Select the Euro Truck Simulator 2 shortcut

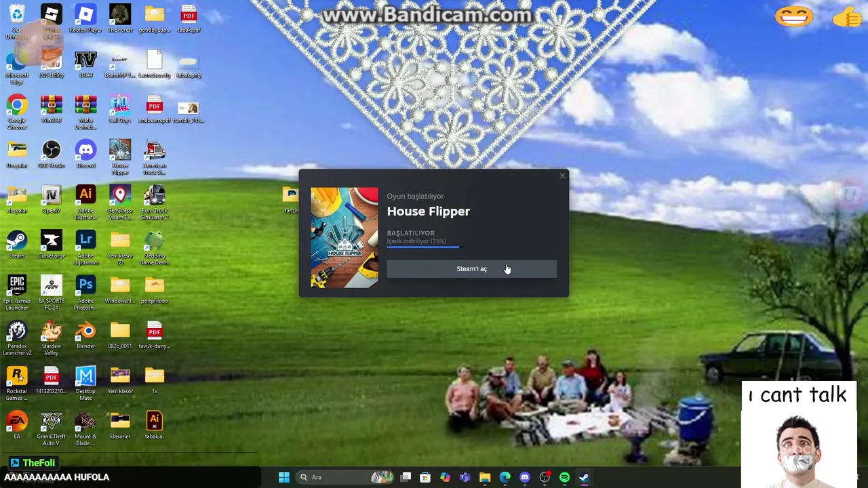[155, 203]
